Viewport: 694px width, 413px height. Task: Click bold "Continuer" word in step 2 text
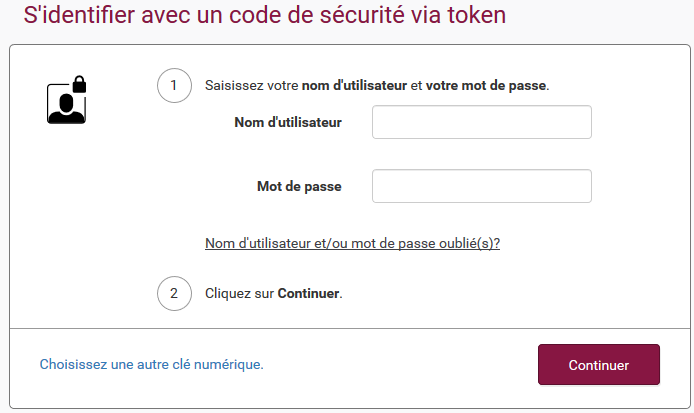coord(309,294)
